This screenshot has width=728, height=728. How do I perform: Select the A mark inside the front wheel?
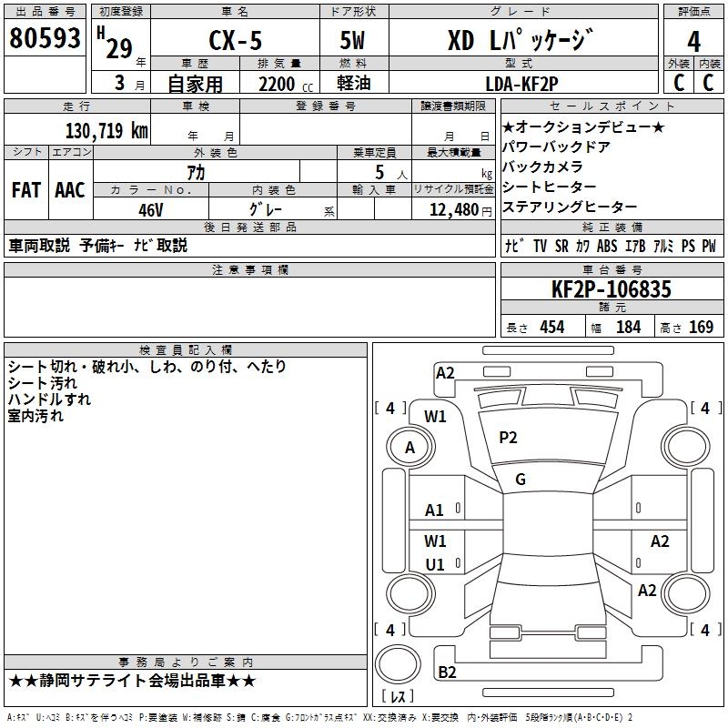409,448
